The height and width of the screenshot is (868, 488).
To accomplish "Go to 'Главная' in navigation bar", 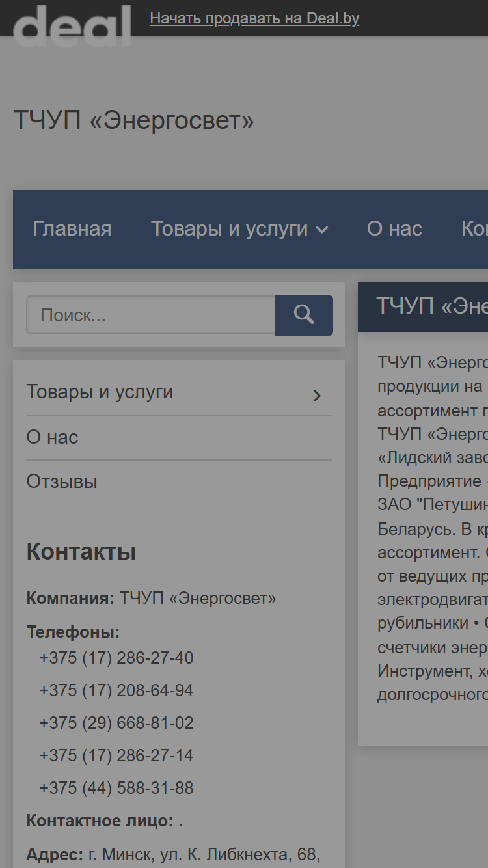I will click(x=72, y=229).
